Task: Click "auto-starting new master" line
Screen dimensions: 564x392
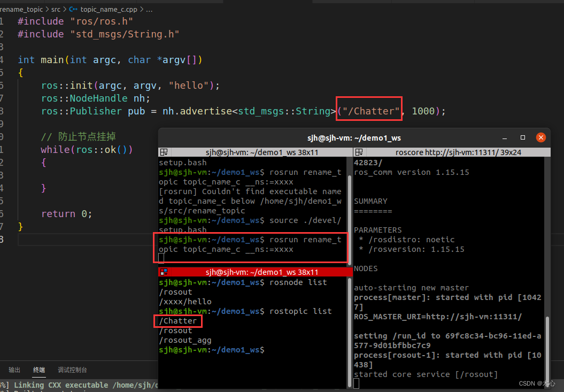Action: pos(412,288)
